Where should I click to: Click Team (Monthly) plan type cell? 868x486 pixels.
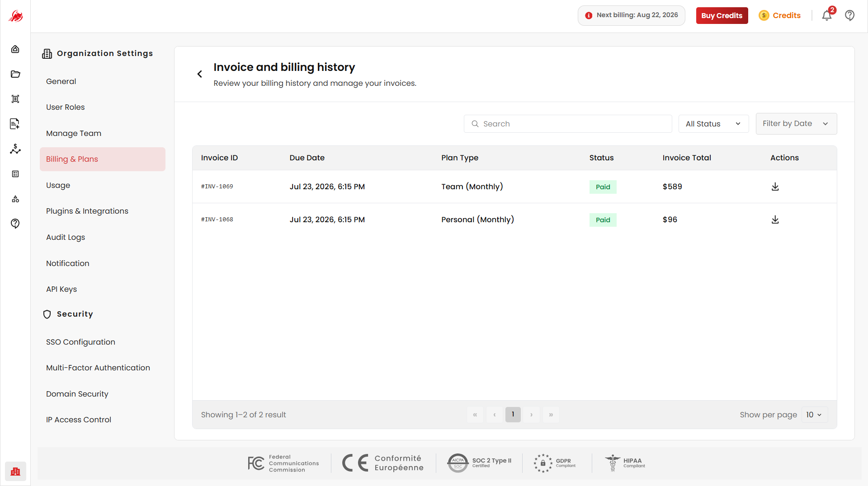(x=472, y=187)
